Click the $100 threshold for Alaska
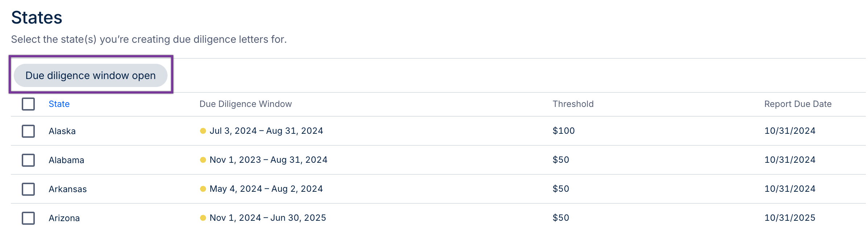The image size is (868, 232). point(563,131)
